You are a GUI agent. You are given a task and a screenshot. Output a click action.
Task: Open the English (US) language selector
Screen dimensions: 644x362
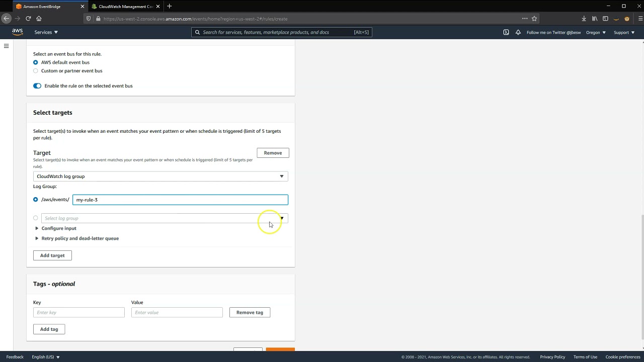[46, 357]
